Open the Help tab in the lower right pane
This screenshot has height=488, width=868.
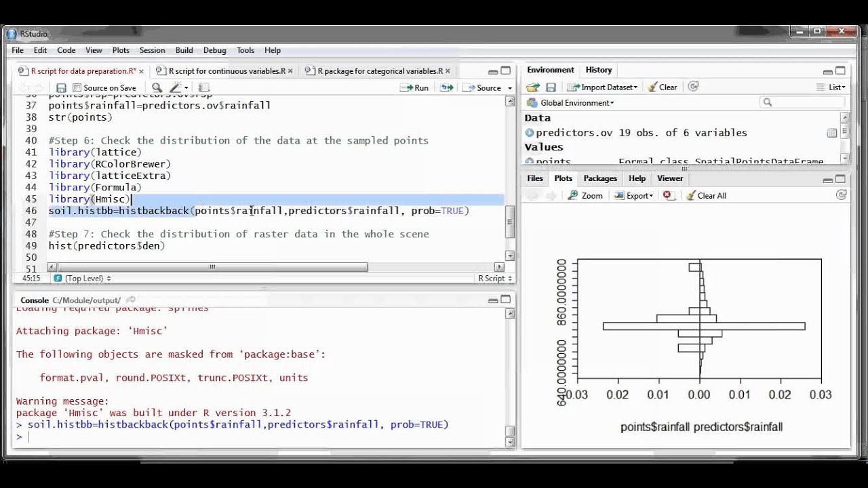pos(637,178)
